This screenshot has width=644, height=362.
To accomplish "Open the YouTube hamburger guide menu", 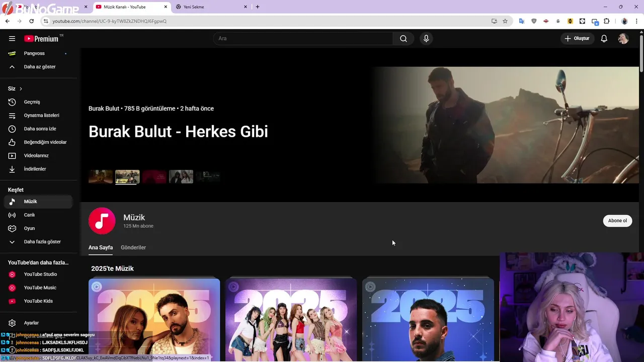I will 12,39.
